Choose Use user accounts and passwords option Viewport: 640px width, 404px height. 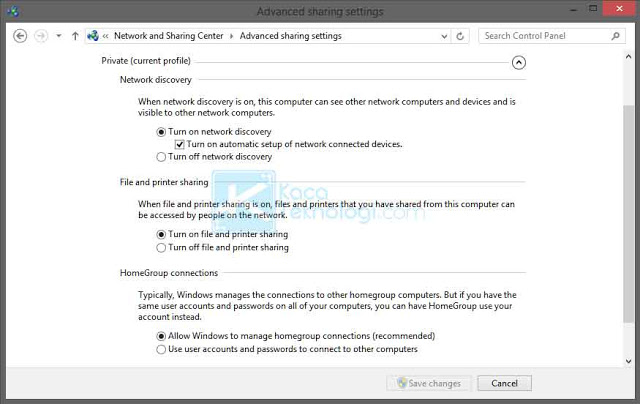pyautogui.click(x=162, y=350)
